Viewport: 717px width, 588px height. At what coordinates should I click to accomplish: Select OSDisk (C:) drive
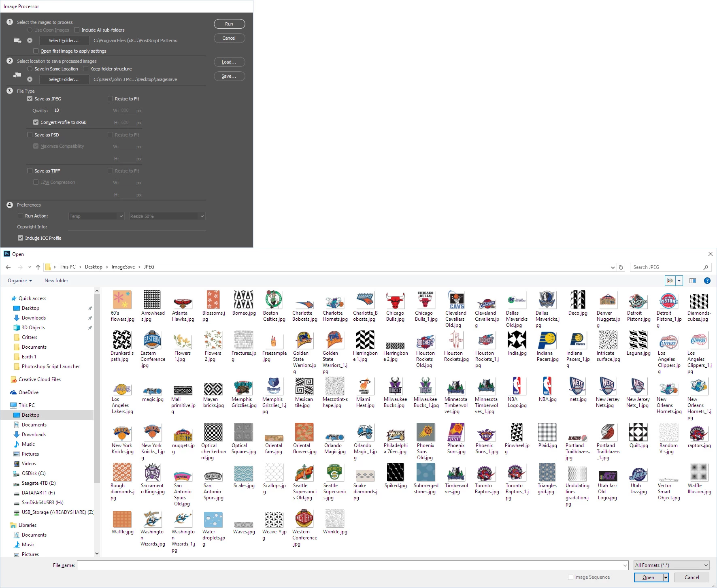tap(34, 473)
